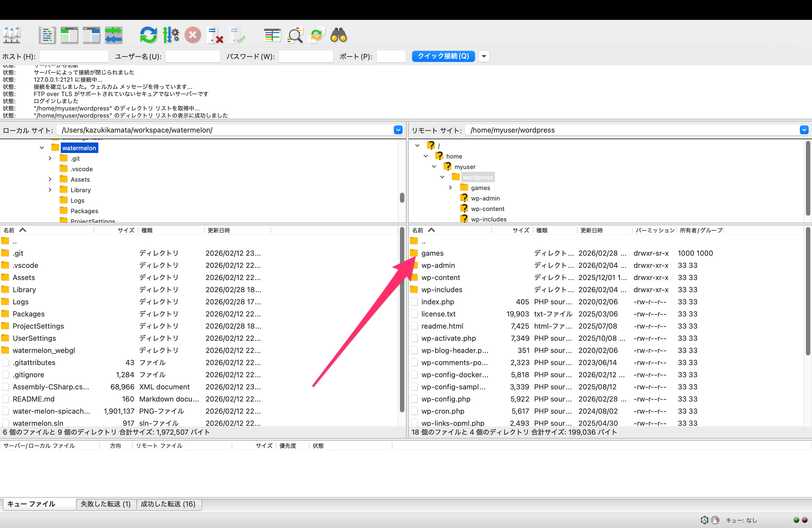The image size is (812, 528).
Task: Expand the .git folder in local tree
Action: (x=50, y=158)
